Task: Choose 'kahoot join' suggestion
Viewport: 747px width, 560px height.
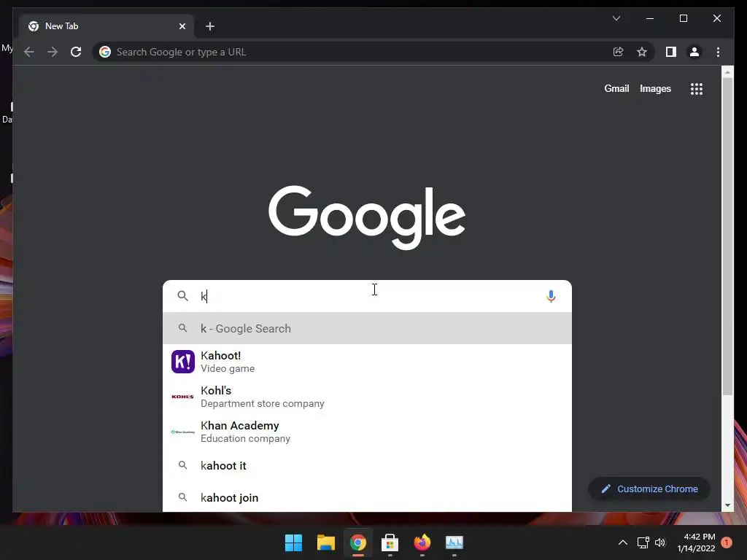Action: tap(367, 497)
